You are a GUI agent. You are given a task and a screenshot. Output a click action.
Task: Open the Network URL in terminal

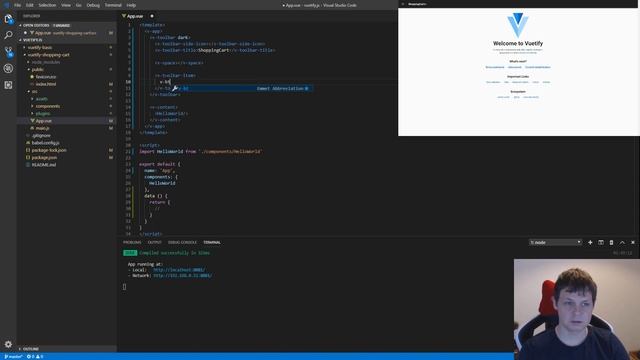(182, 276)
